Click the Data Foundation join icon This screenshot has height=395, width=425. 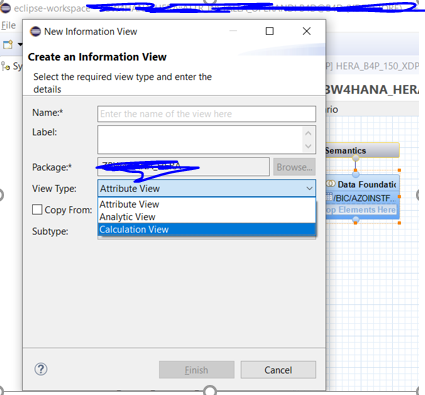331,184
